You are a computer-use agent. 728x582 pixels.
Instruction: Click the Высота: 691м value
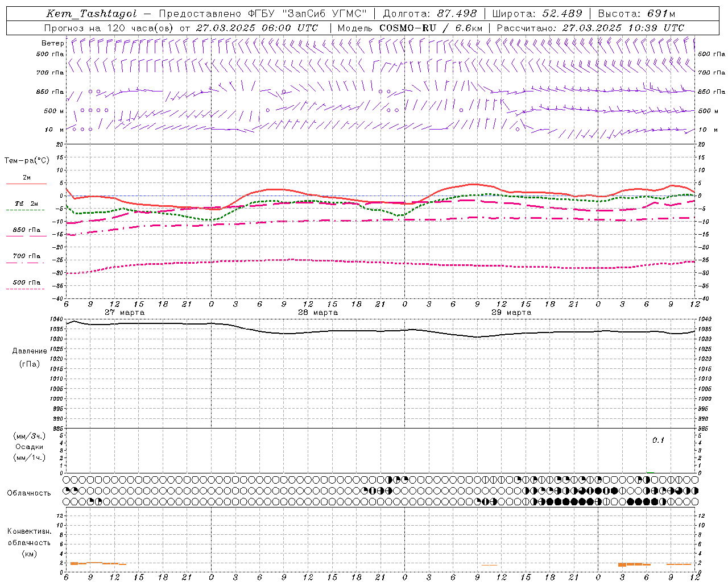[636, 14]
